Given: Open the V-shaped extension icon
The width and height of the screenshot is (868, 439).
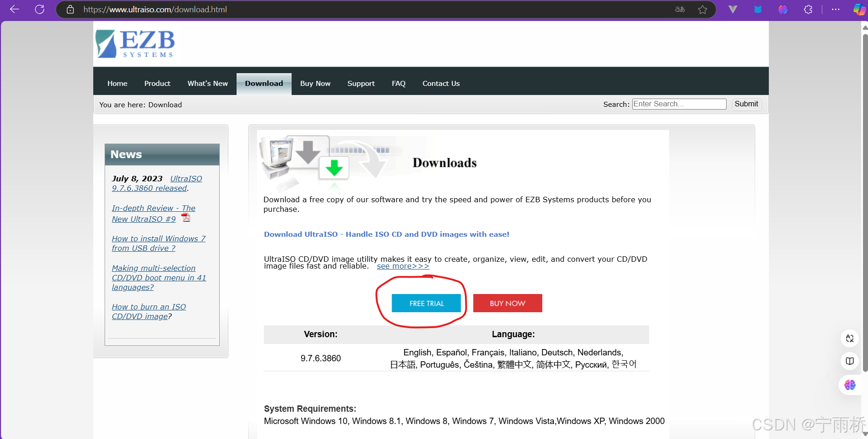Looking at the screenshot, I should coord(732,9).
